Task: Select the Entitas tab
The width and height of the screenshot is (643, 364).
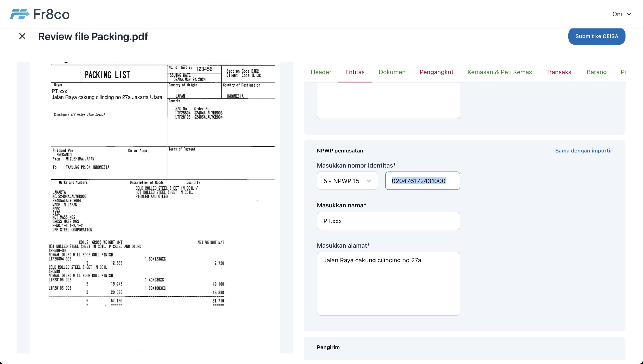Action: coord(355,72)
